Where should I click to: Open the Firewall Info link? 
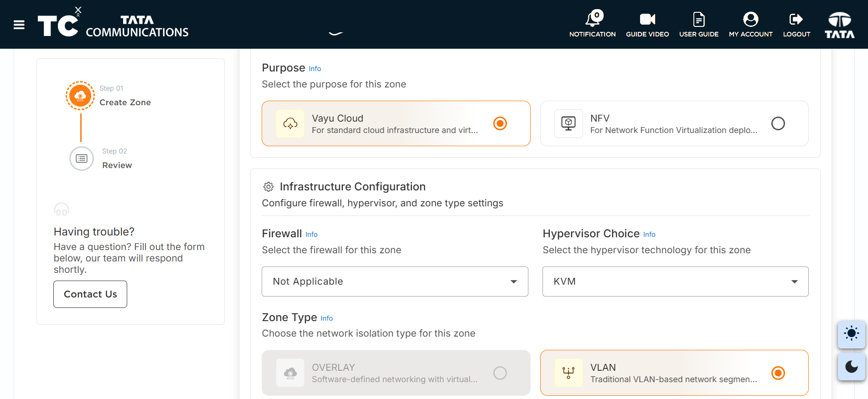(312, 235)
